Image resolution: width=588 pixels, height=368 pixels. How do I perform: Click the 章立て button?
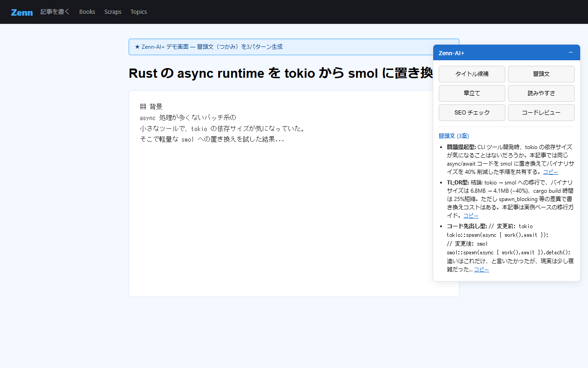472,93
